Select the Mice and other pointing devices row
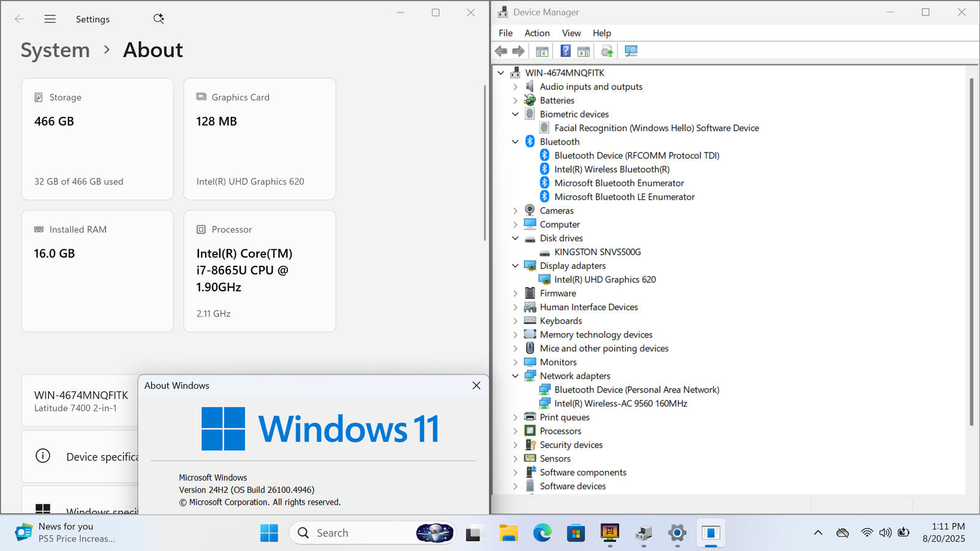Screen dimensions: 980x551 [604, 348]
